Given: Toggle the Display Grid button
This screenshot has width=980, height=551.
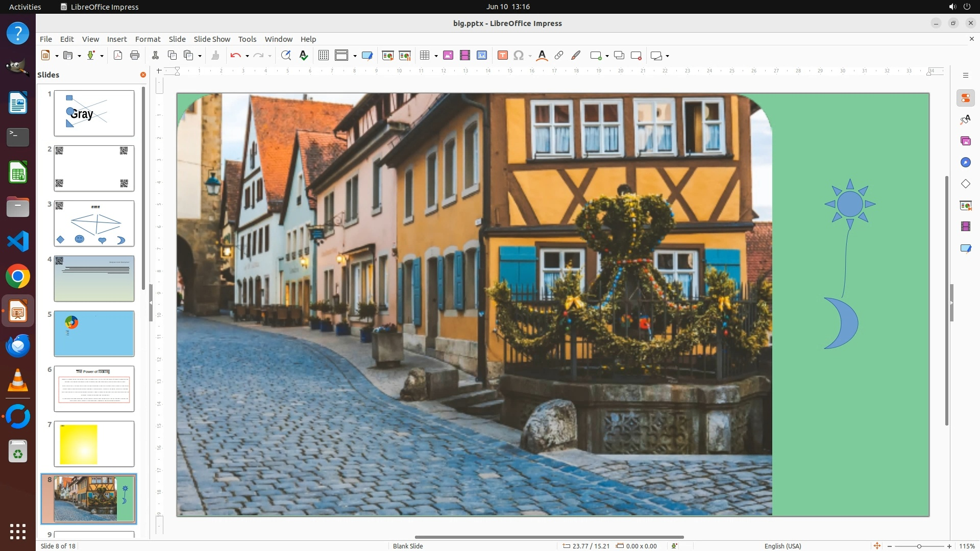Looking at the screenshot, I should [324, 56].
